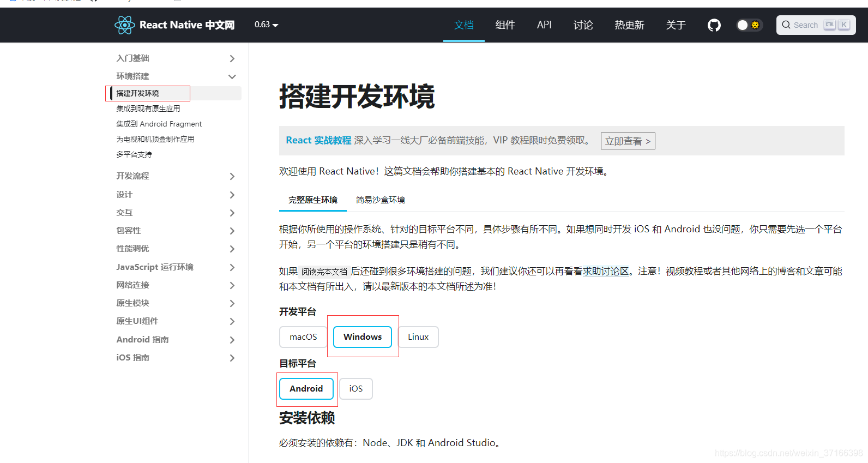Image resolution: width=868 pixels, height=463 pixels.
Task: Click the 立即查看 button
Action: [x=628, y=141]
